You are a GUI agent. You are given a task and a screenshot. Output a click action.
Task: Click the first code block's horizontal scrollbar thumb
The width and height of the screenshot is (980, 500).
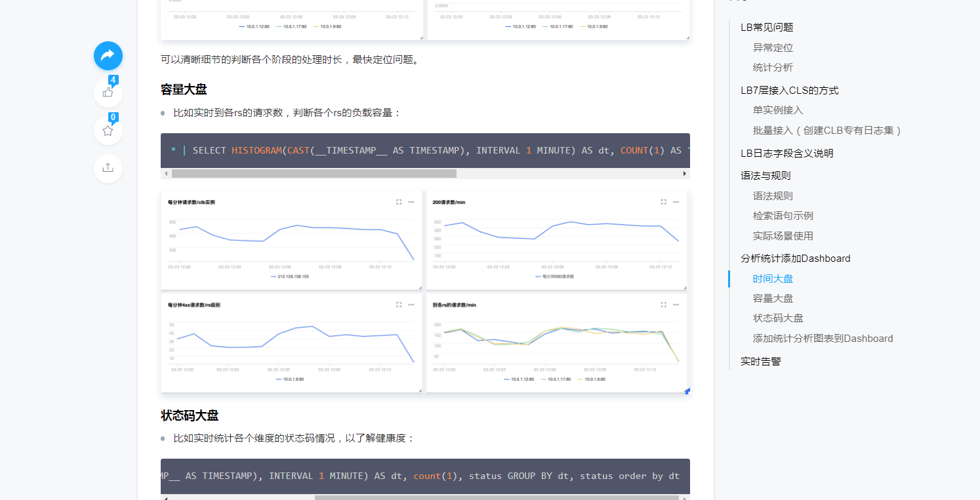pos(314,174)
